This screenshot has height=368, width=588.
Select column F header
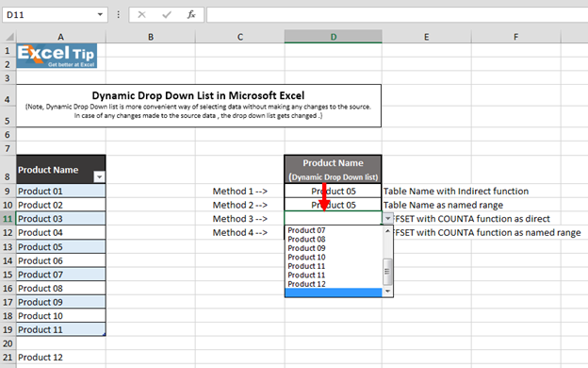[x=516, y=37]
